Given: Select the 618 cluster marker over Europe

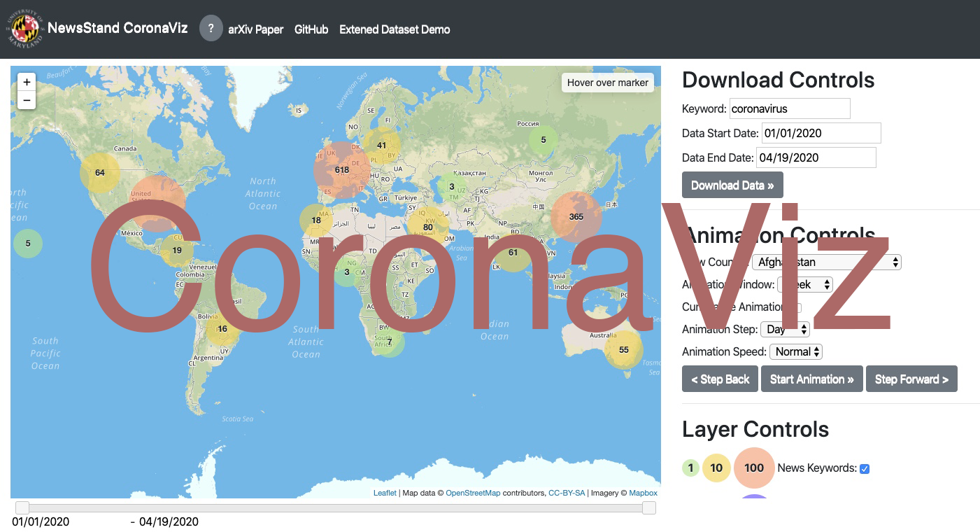Looking at the screenshot, I should point(341,170).
